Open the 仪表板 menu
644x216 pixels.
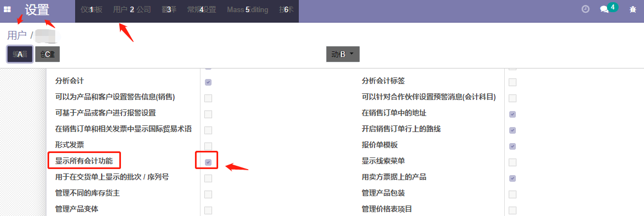pos(91,10)
